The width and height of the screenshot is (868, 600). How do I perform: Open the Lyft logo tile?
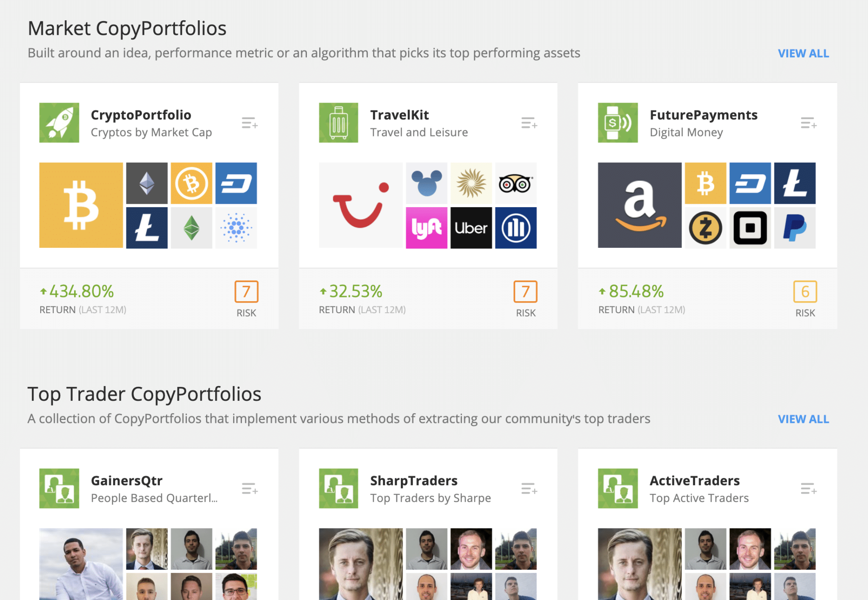click(426, 228)
